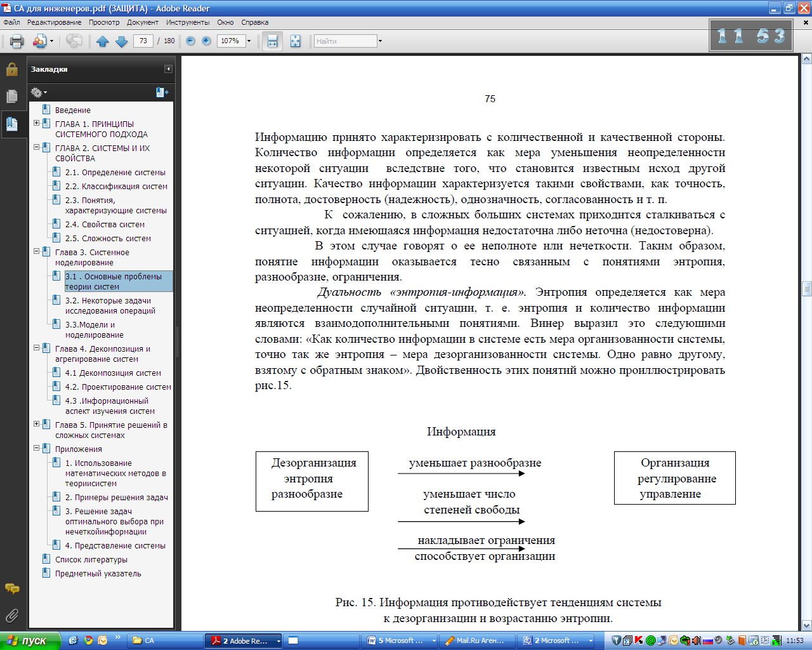Open the Введение bookmark
This screenshot has width=812, height=650.
pyautogui.click(x=72, y=110)
